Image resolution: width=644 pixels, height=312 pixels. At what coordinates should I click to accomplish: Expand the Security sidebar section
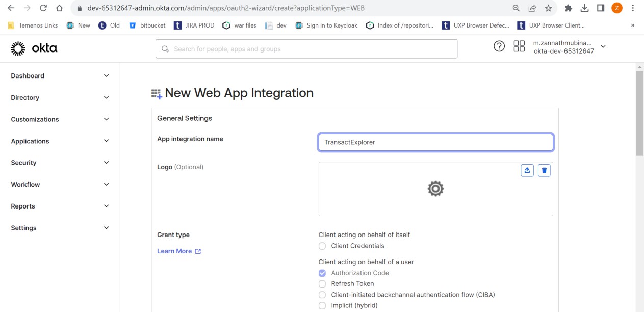point(60,163)
